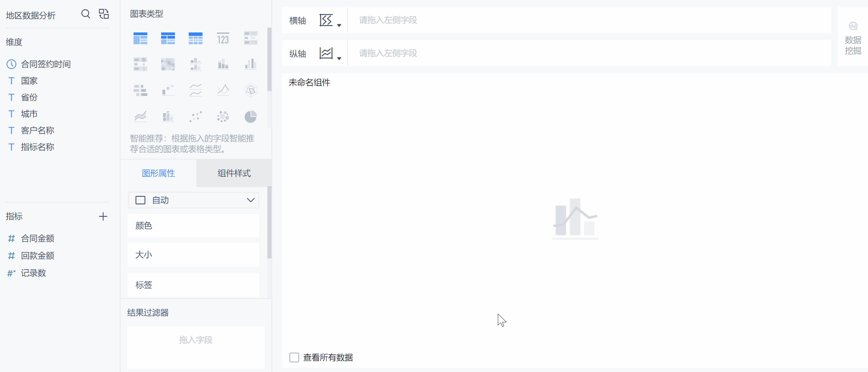Select the KPI indicator card type
This screenshot has height=372, width=868.
click(x=223, y=38)
